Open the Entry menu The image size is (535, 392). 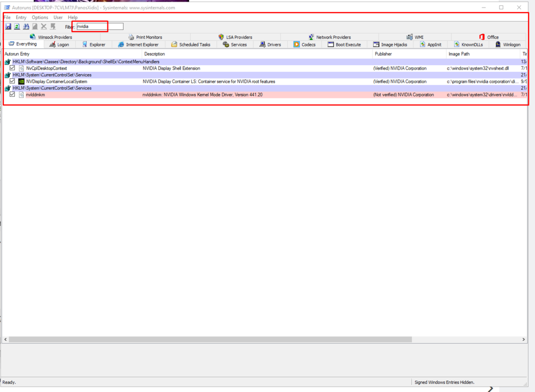click(x=21, y=17)
